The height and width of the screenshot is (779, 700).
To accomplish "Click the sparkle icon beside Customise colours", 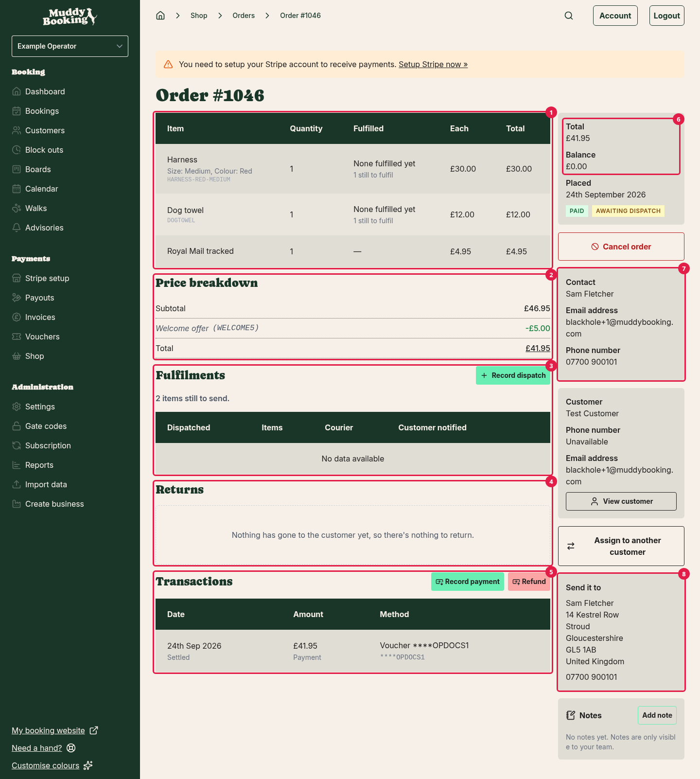I will coord(88,765).
